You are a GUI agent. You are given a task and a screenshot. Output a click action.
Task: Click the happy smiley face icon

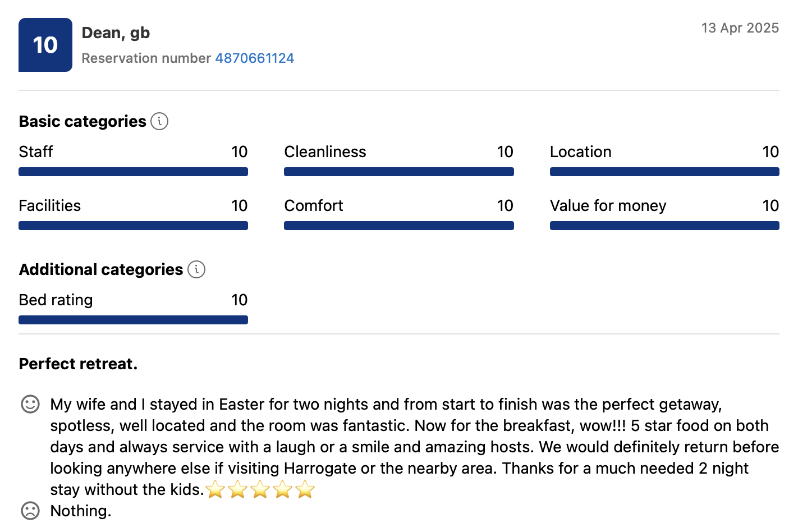pyautogui.click(x=30, y=404)
